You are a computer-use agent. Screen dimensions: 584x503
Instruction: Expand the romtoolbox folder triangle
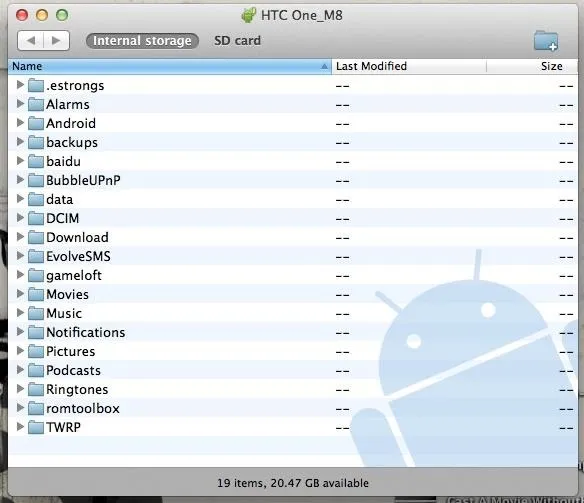pos(20,408)
